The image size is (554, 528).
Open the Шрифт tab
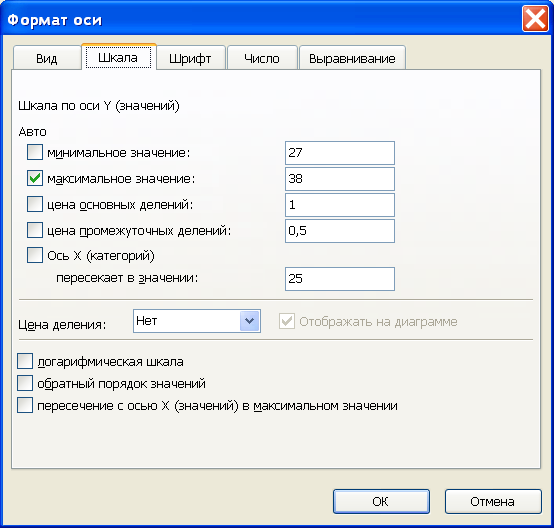pyautogui.click(x=191, y=58)
